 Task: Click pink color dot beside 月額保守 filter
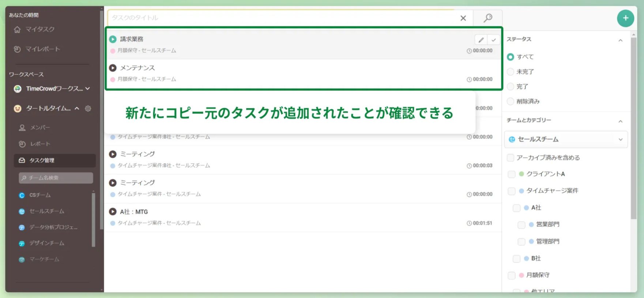coord(521,275)
